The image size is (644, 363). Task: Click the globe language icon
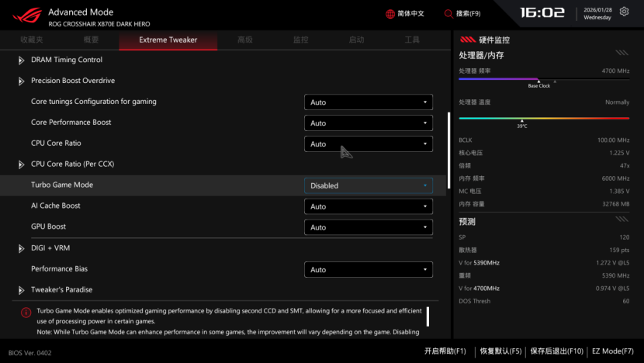point(390,14)
